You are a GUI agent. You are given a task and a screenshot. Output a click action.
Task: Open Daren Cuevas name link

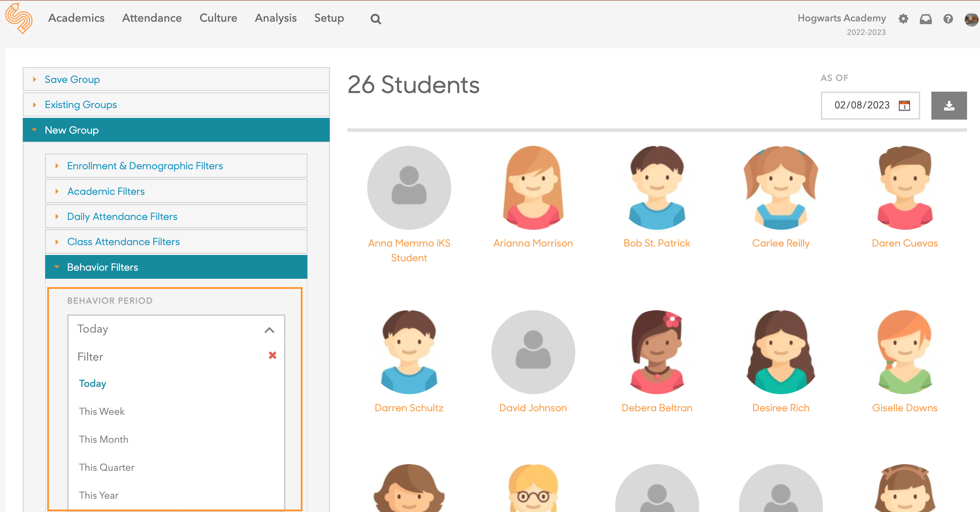pyautogui.click(x=905, y=243)
